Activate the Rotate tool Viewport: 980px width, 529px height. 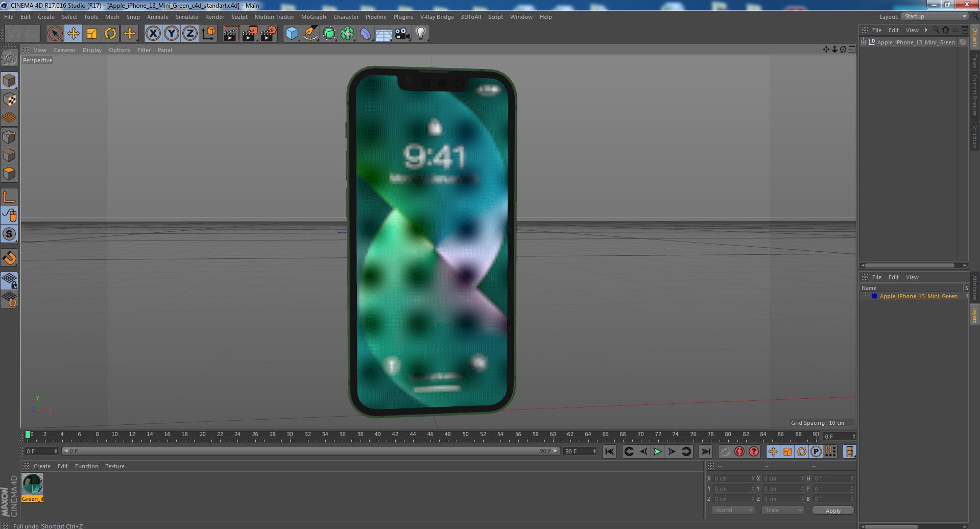pyautogui.click(x=110, y=34)
